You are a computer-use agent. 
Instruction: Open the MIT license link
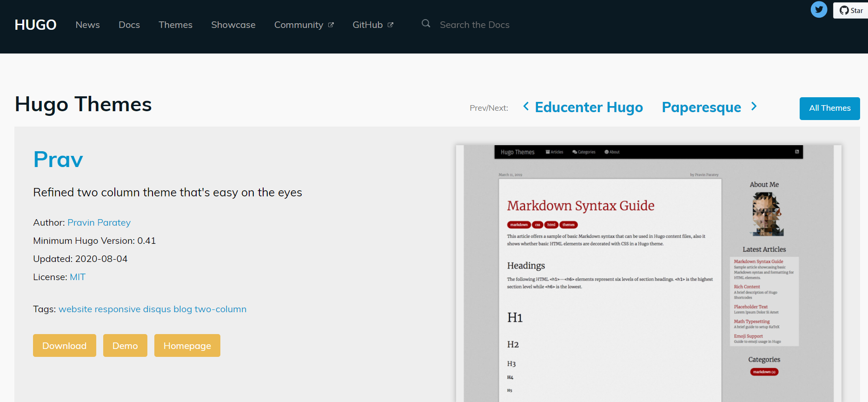[x=78, y=277]
